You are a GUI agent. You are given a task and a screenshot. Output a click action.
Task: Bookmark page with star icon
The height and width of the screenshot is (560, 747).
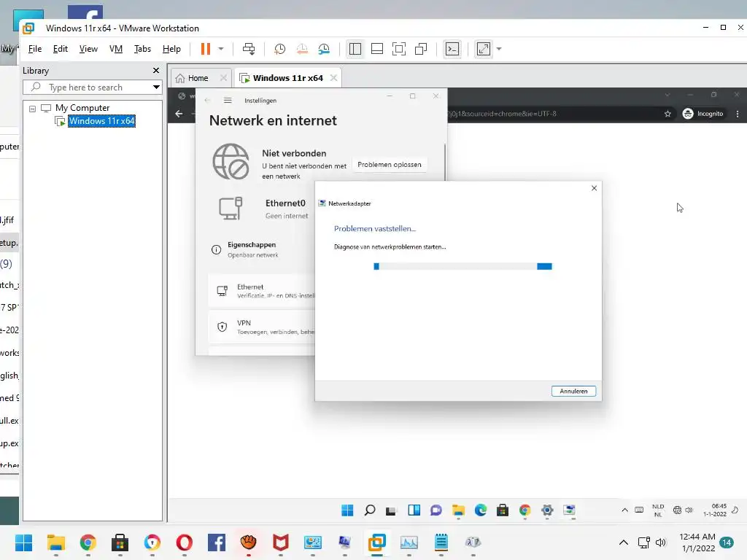667,114
